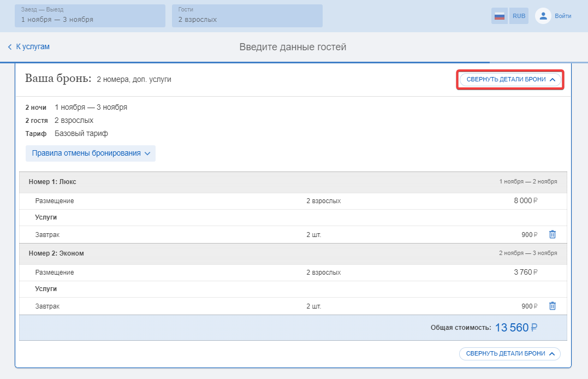
Task: Click Размещение row in Эконом room
Action: pos(293,273)
